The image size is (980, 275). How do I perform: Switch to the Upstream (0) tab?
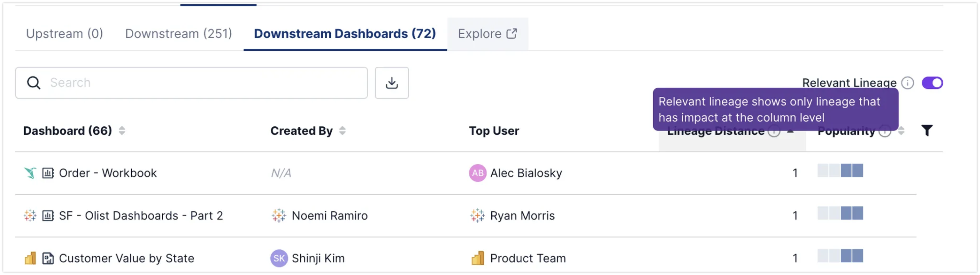pyautogui.click(x=64, y=34)
